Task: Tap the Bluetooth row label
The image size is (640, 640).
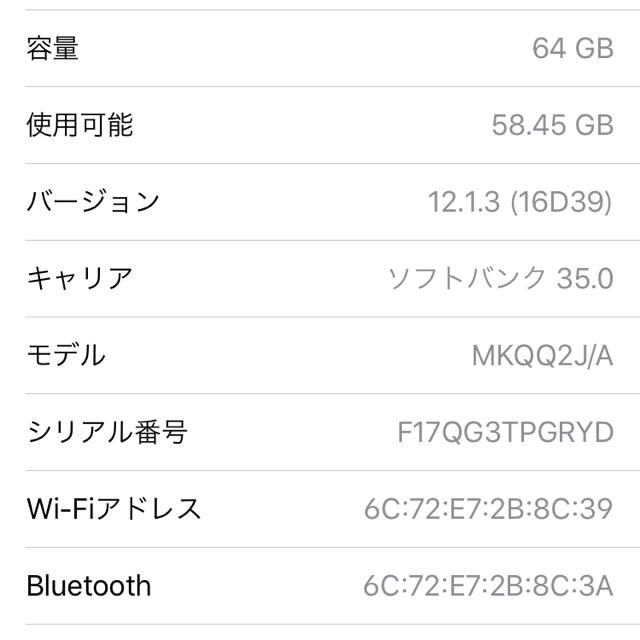Action: click(89, 586)
